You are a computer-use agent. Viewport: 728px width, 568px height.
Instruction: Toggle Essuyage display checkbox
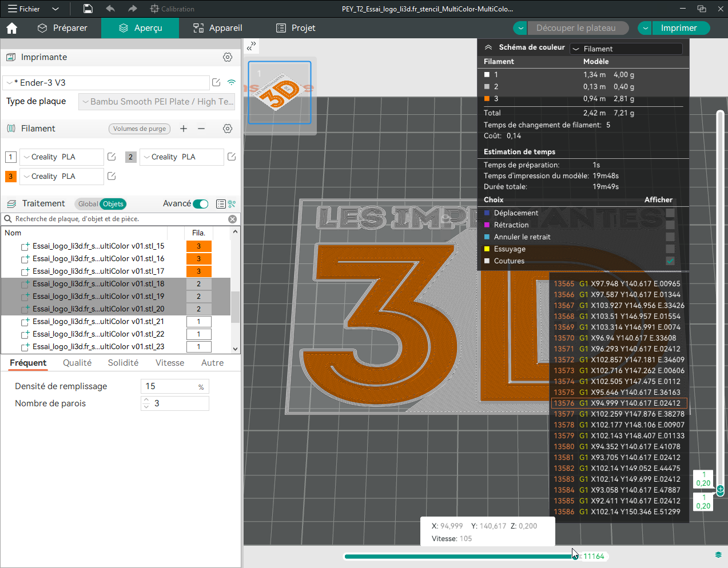pyautogui.click(x=670, y=249)
